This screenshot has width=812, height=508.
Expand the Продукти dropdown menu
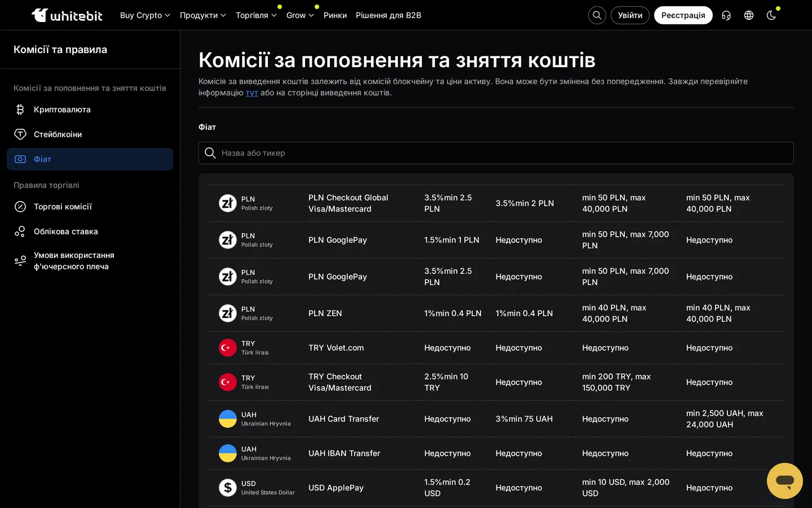click(203, 15)
